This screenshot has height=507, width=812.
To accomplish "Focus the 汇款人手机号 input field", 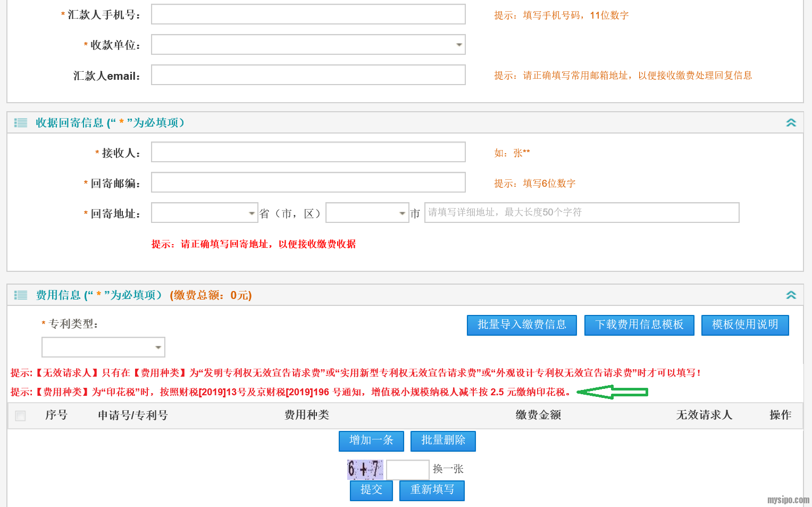I will pyautogui.click(x=308, y=14).
